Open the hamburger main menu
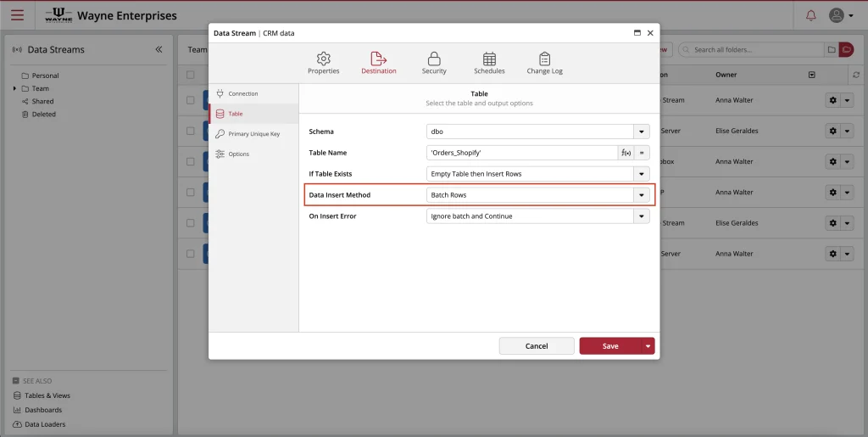 (x=17, y=15)
